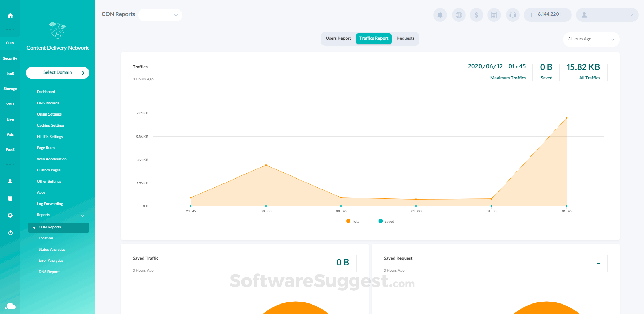The image size is (644, 314).
Task: Open the notifications bell icon
Action: coord(440,15)
